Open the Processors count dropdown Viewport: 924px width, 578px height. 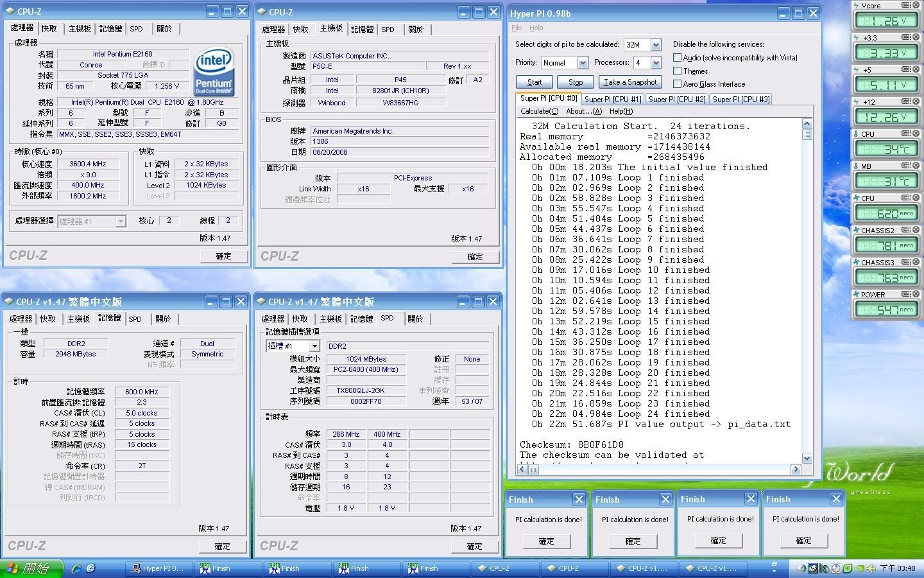[x=656, y=63]
